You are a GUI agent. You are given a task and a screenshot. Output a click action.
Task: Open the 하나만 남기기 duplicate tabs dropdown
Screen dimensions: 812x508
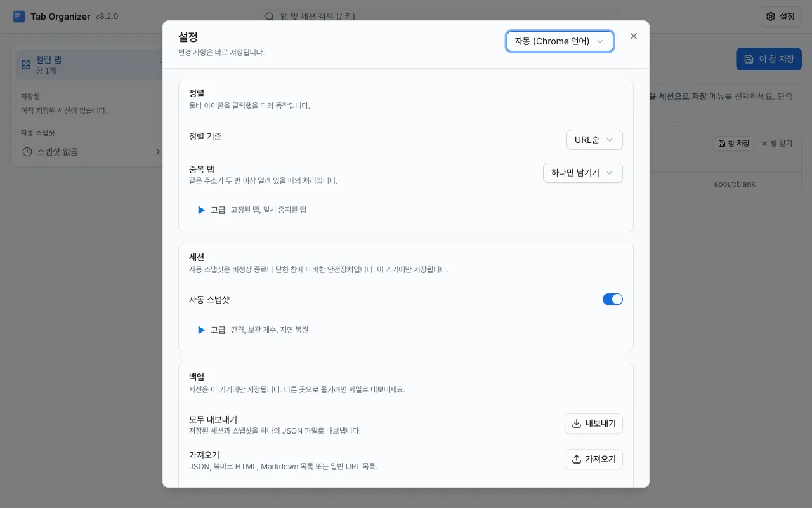coord(583,173)
